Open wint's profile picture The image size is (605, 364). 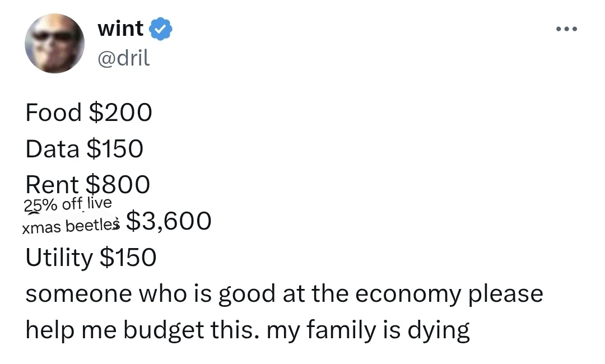54,43
